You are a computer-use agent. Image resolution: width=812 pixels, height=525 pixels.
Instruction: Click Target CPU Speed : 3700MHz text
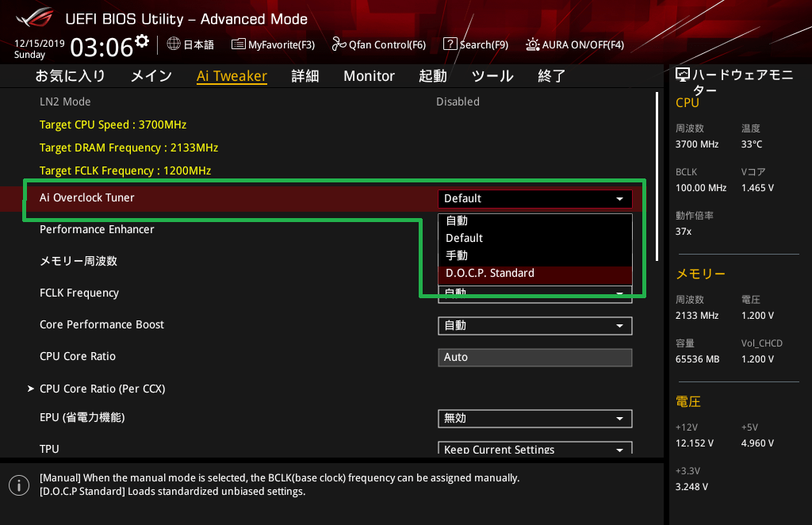tap(113, 125)
